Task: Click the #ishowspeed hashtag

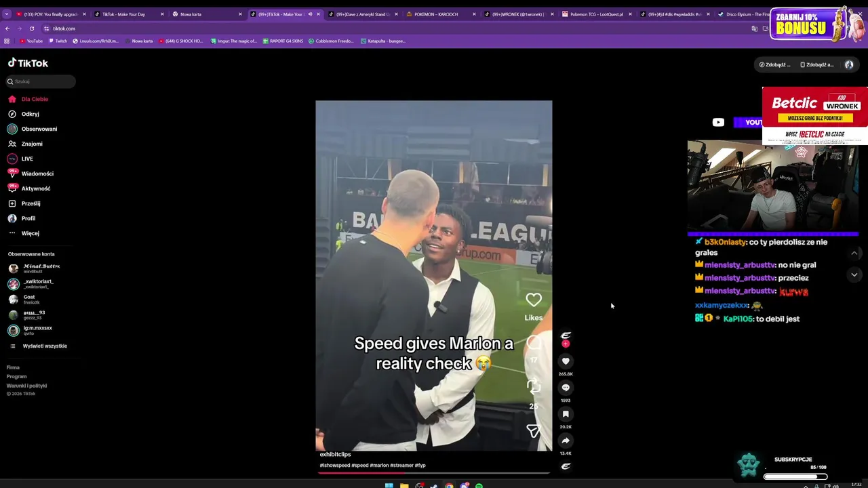Action: pyautogui.click(x=334, y=466)
